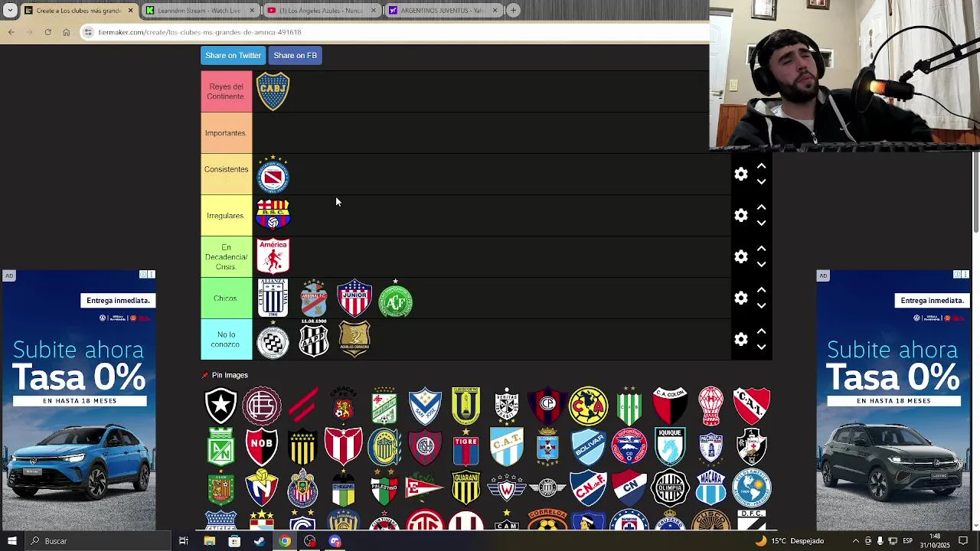Viewport: 980px width, 551px height.
Task: Pick the Macará crest
Action: click(x=711, y=488)
